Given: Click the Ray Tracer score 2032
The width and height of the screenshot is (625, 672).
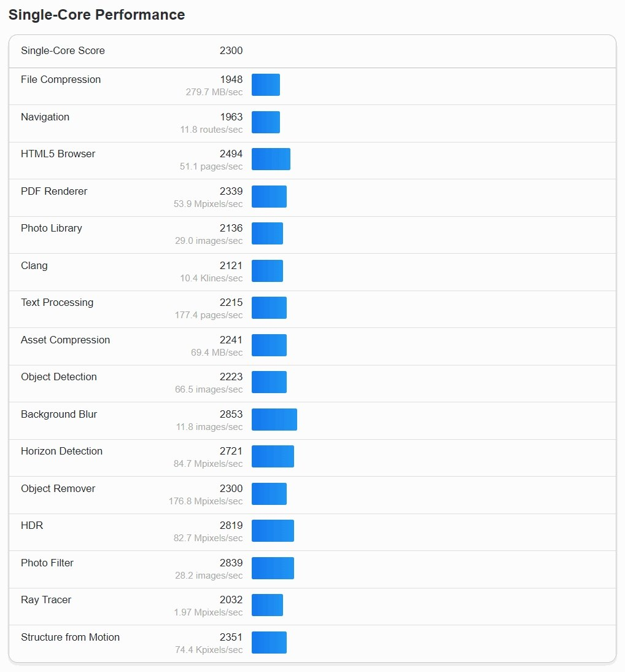Looking at the screenshot, I should (x=231, y=600).
